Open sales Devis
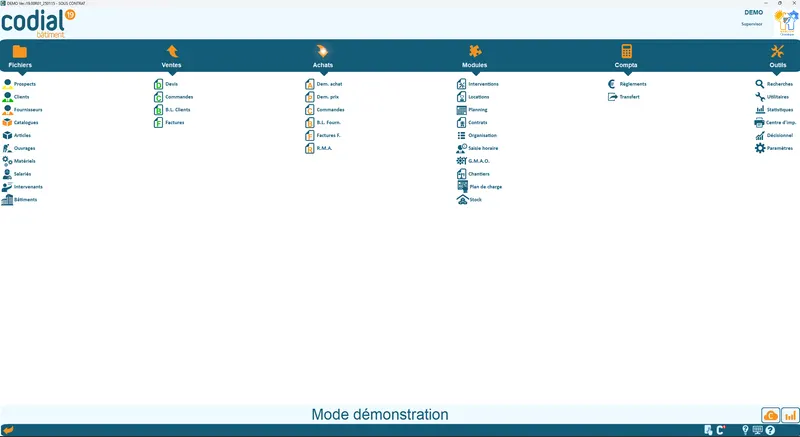 [x=166, y=84]
